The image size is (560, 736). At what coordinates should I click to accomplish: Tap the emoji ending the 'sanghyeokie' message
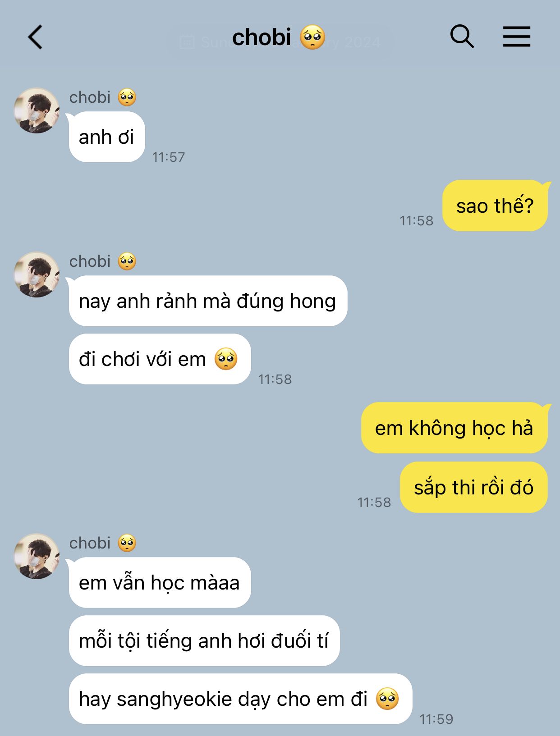tap(387, 699)
